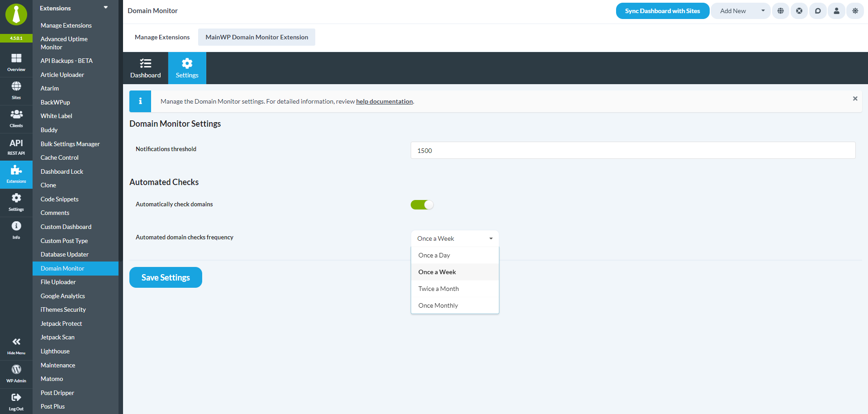
Task: Open the Extensions puzzle icon
Action: [x=16, y=170]
